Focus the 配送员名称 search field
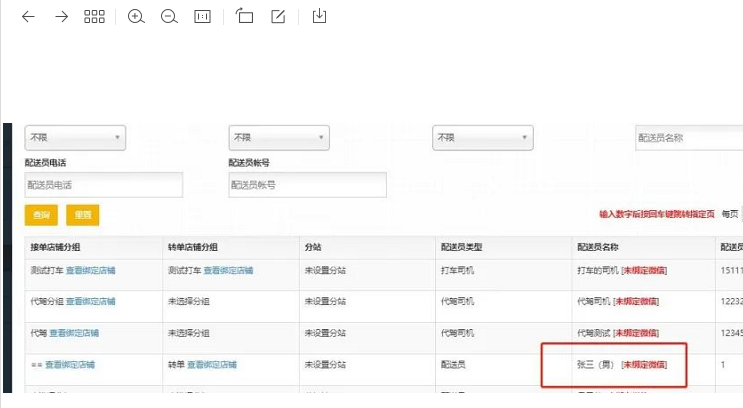Image resolution: width=743 pixels, height=408 pixels. (689, 138)
